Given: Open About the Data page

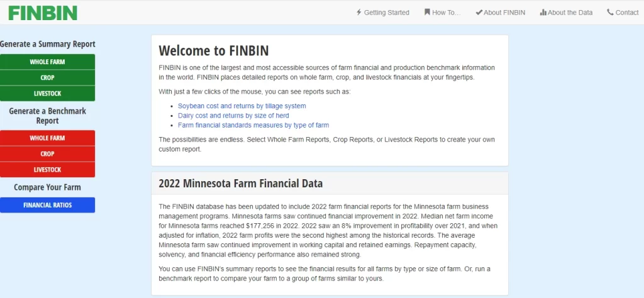Looking at the screenshot, I should (x=566, y=13).
